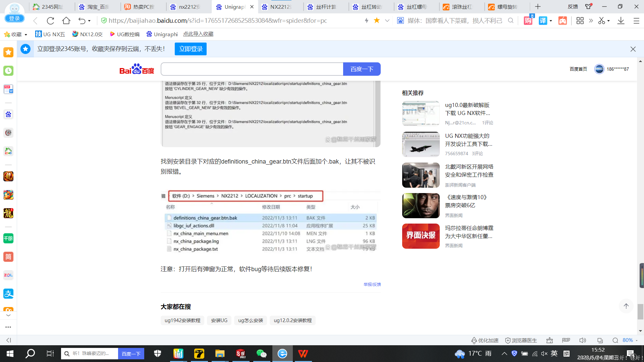This screenshot has width=644, height=362.
Task: Open SolidWorks 2022 from the taskbar
Action: (x=240, y=354)
